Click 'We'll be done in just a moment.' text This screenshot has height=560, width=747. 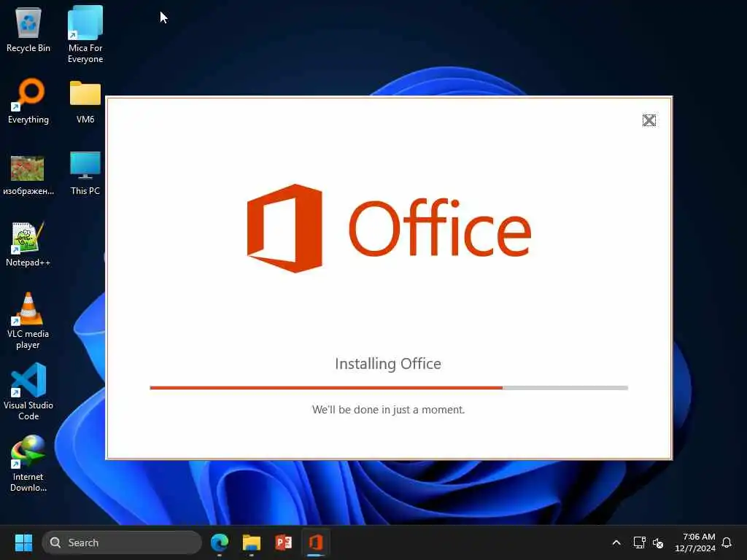388,410
